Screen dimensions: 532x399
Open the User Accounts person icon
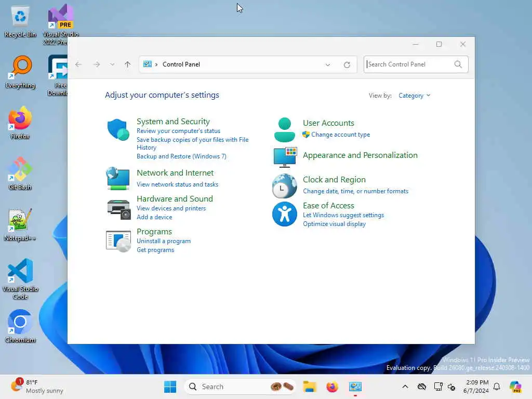(x=284, y=129)
